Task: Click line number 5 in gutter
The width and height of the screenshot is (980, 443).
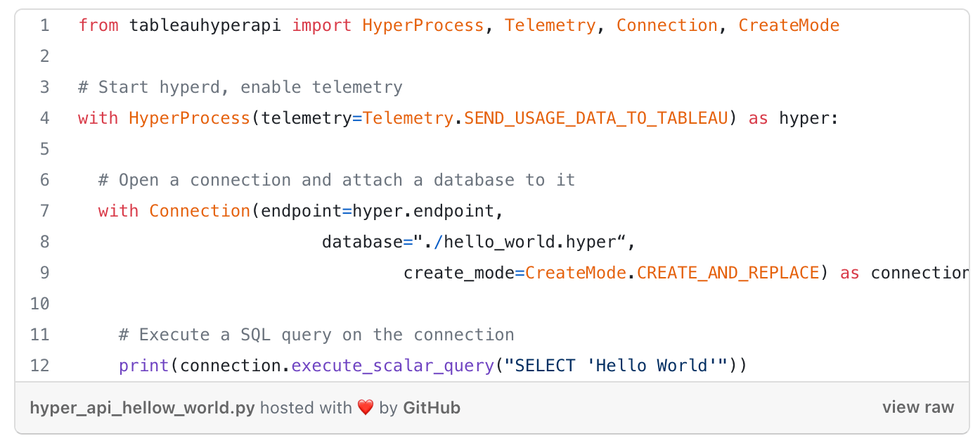Action: (44, 149)
